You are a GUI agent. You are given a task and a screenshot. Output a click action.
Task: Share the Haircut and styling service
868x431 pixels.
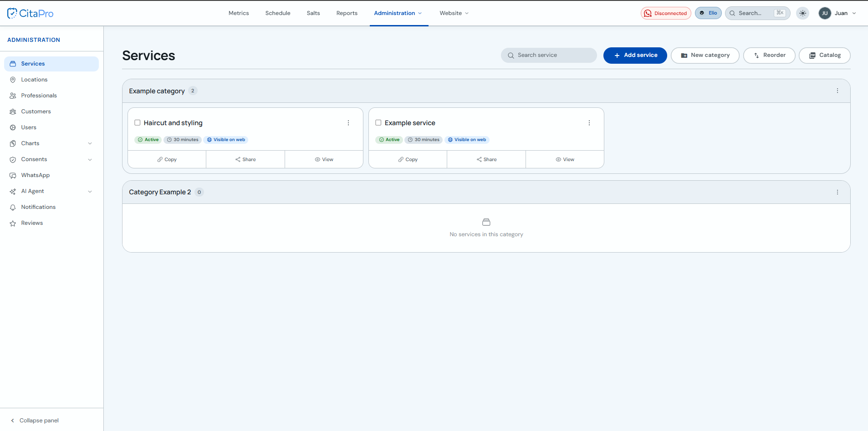pos(245,159)
